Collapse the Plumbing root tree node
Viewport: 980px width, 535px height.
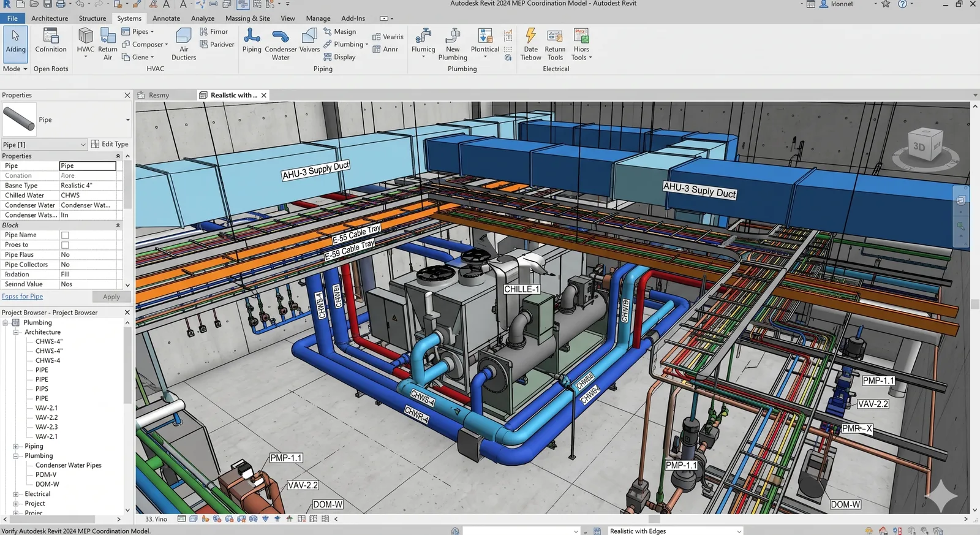tap(6, 322)
